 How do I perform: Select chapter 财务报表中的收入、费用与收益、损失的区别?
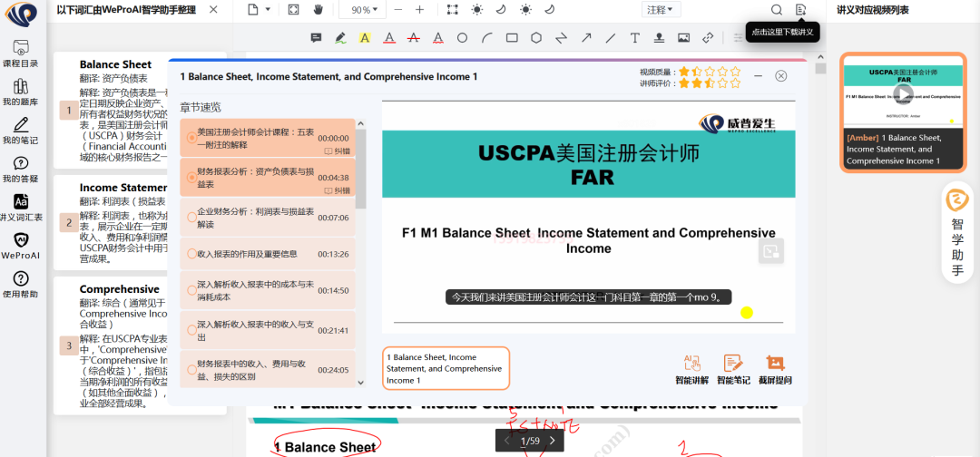[267, 370]
